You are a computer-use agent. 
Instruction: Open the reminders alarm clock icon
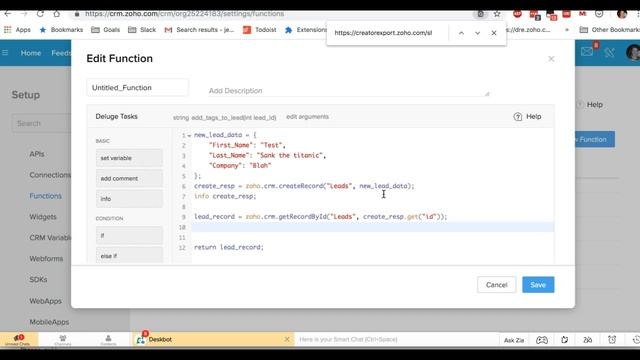click(612, 340)
